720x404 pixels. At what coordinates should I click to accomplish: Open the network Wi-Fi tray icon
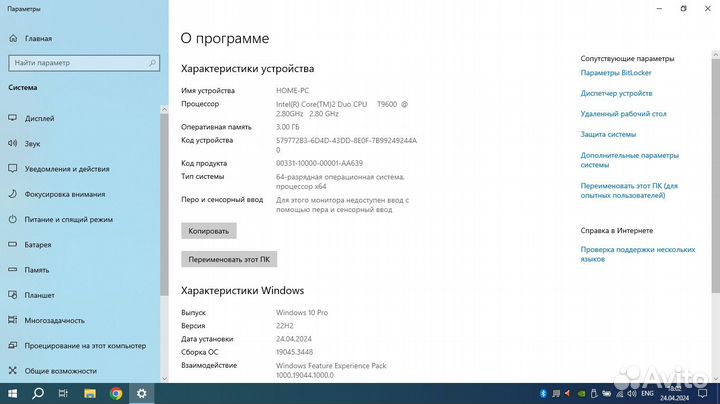point(619,393)
